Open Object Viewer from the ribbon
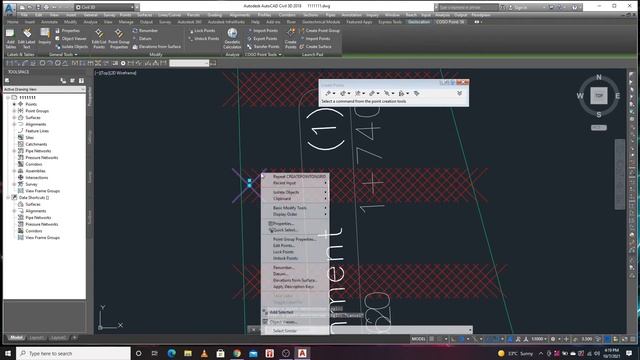The height and width of the screenshot is (360, 640). point(71,38)
